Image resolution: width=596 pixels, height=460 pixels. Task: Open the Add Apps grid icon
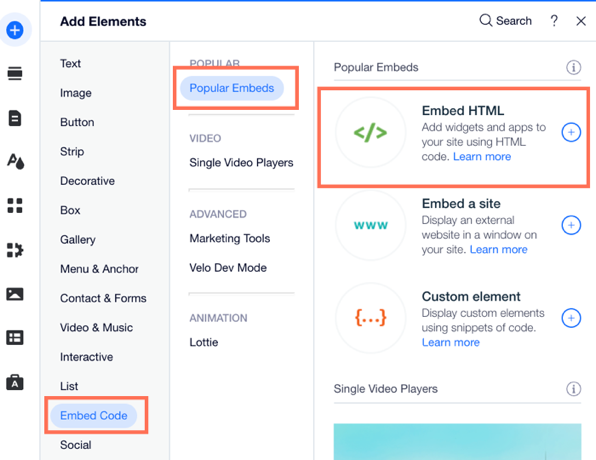pos(15,205)
